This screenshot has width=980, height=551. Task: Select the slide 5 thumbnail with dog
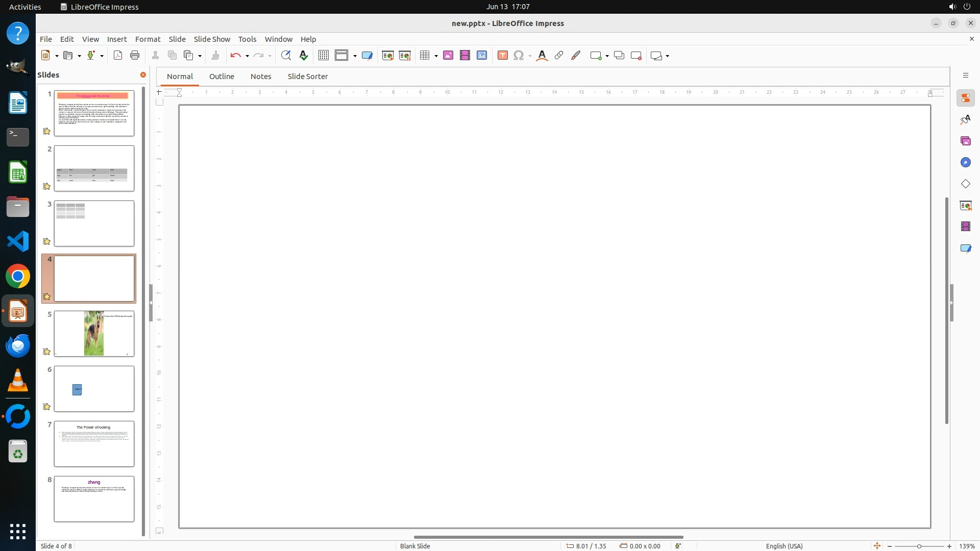(x=94, y=334)
